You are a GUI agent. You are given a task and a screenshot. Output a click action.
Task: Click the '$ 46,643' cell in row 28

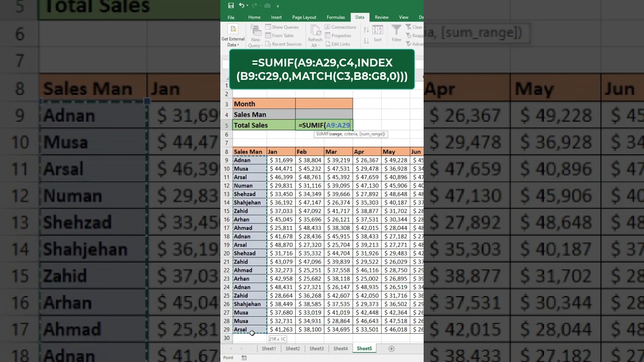pyautogui.click(x=367, y=321)
